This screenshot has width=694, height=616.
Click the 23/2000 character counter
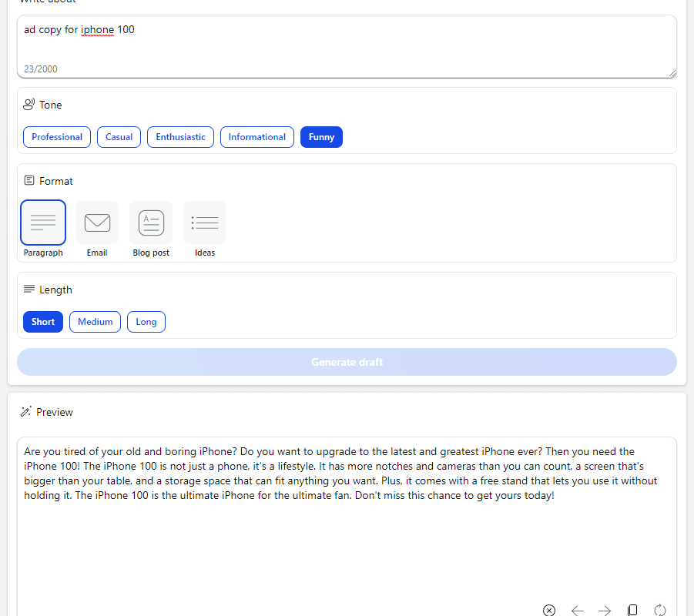tap(41, 69)
